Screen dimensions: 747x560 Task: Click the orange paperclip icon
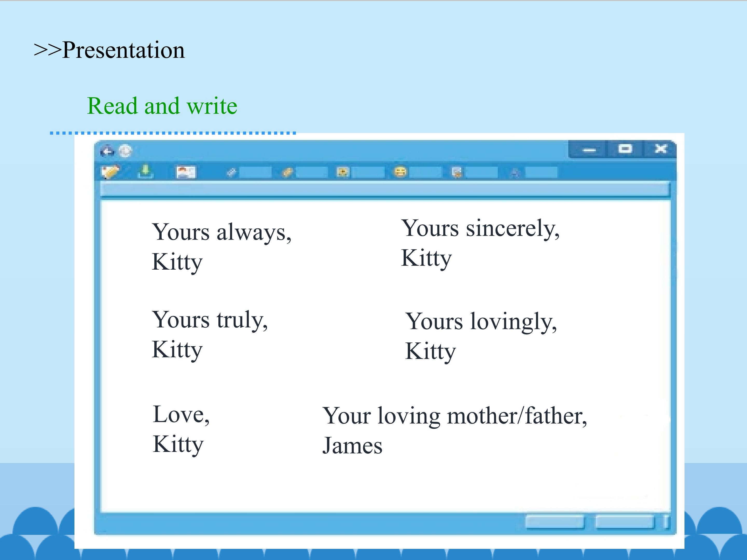tap(287, 172)
